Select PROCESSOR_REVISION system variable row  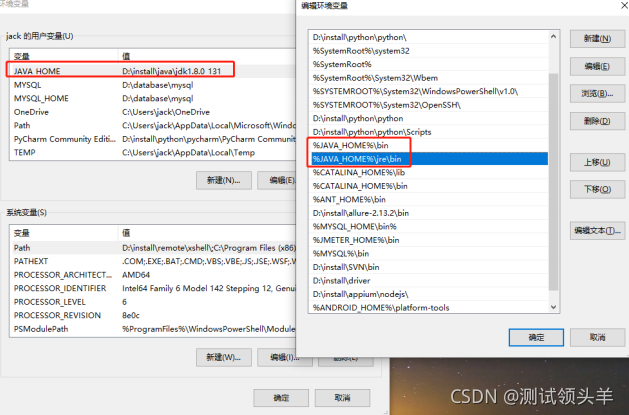153,315
